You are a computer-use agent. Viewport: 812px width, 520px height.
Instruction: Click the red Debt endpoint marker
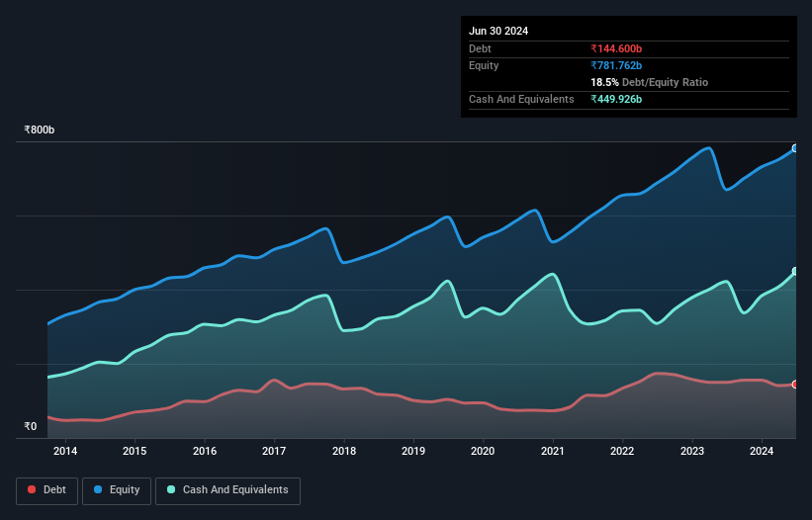click(795, 385)
